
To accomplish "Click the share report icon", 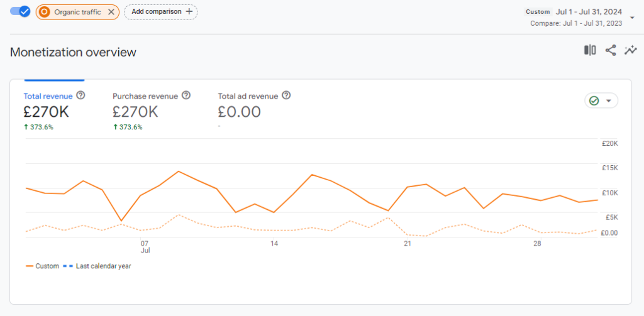I will 610,50.
